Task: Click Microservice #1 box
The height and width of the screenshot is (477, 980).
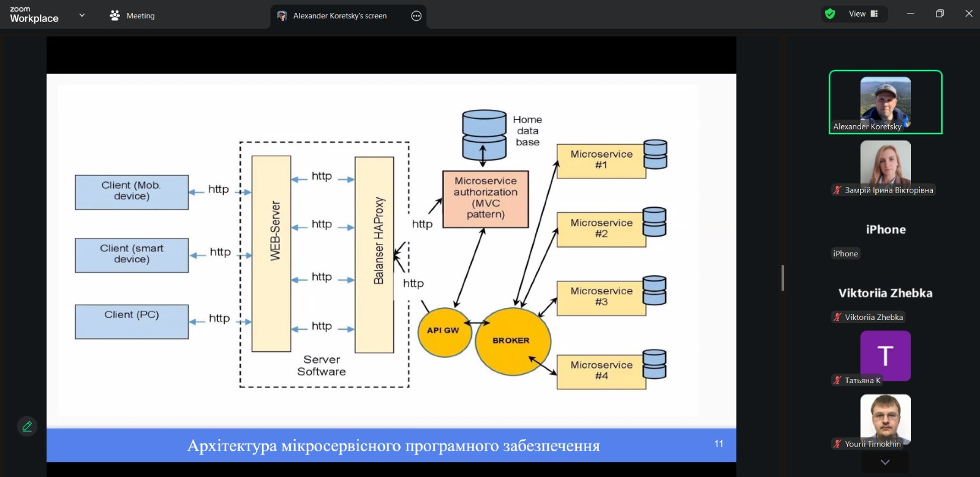Action: pyautogui.click(x=601, y=161)
